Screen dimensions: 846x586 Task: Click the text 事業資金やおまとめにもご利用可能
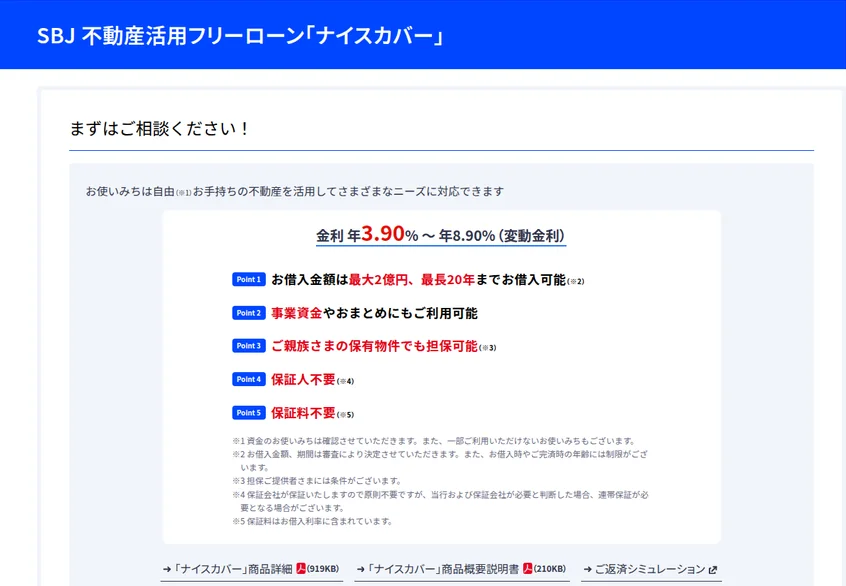coord(374,313)
